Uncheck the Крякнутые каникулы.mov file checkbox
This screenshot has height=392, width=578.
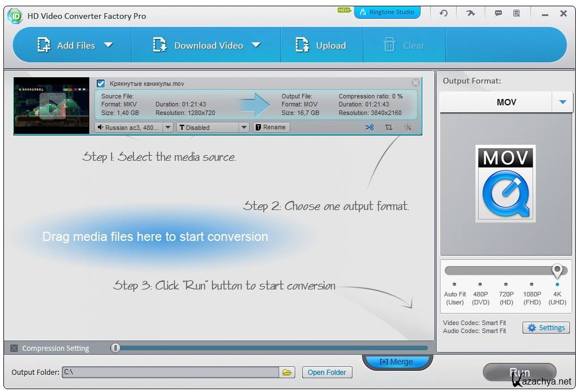point(101,84)
